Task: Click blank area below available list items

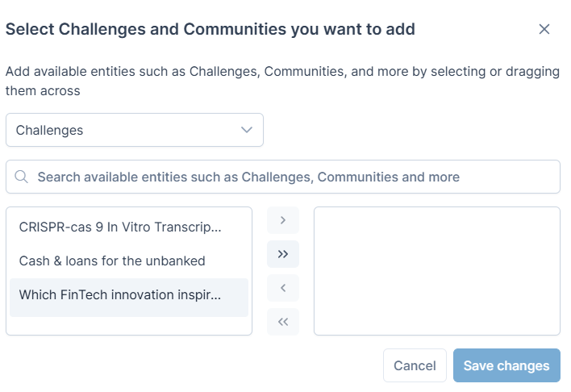Action: (129, 325)
